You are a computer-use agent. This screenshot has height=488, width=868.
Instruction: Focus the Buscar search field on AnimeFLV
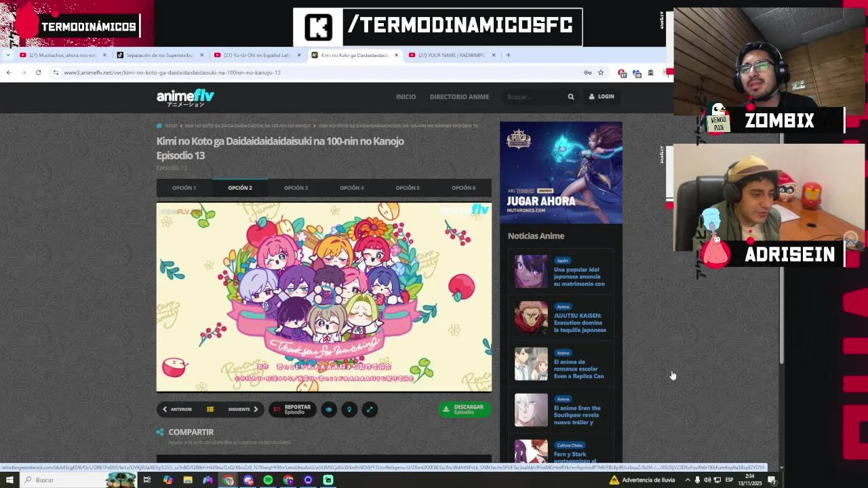[535, 97]
